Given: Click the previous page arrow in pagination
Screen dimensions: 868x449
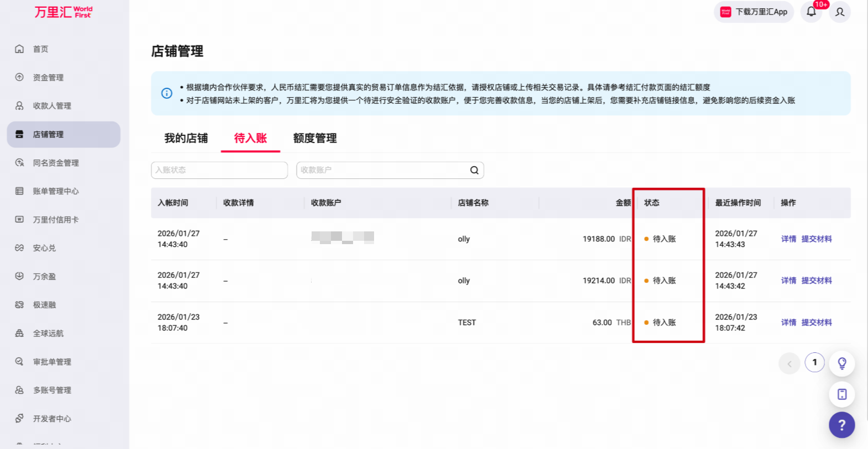Looking at the screenshot, I should click(x=789, y=363).
